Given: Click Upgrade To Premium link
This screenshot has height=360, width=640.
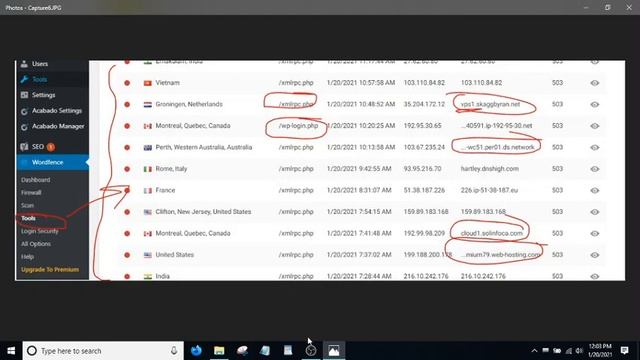Looking at the screenshot, I should (x=50, y=269).
